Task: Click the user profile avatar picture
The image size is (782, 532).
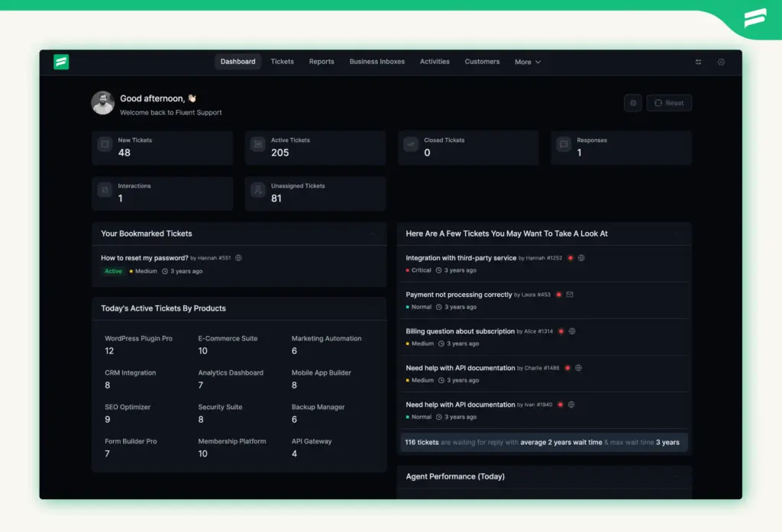Action: (102, 102)
